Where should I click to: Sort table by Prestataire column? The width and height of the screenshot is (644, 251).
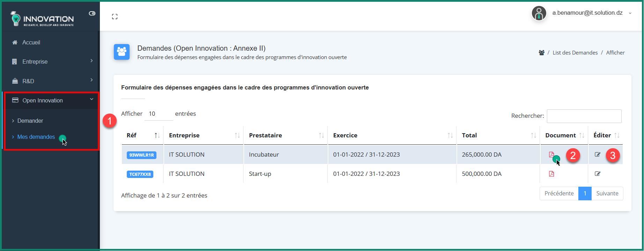coord(285,135)
